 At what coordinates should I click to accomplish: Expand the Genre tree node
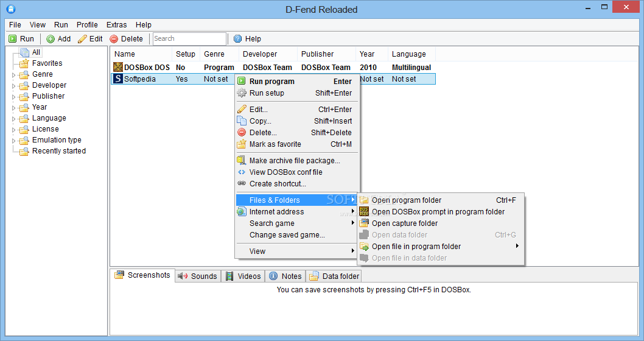(x=13, y=75)
